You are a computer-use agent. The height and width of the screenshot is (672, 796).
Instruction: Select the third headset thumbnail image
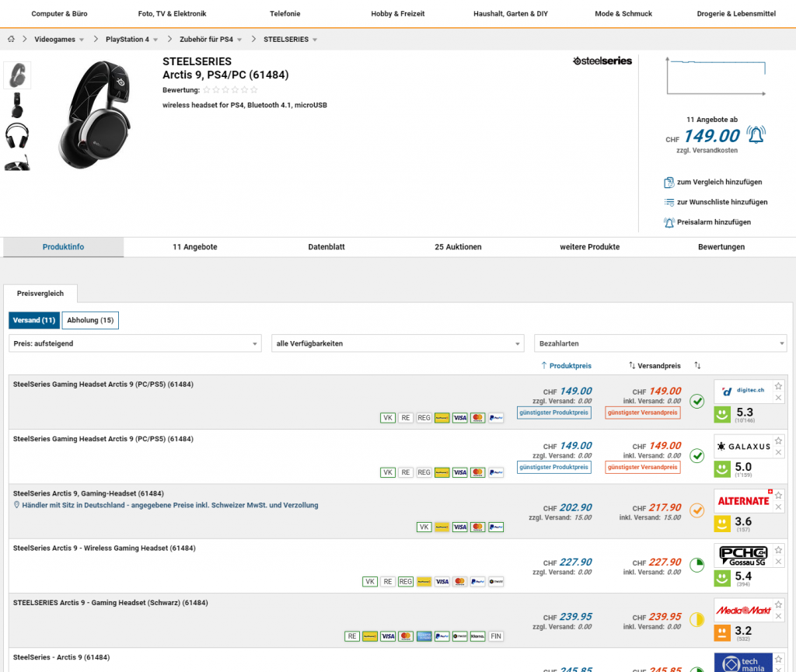(x=17, y=135)
